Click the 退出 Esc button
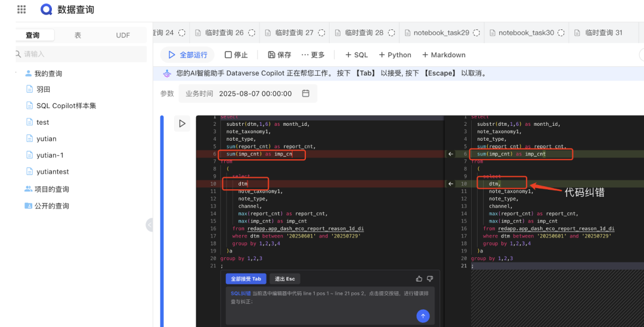The width and height of the screenshot is (644, 327). pos(284,279)
